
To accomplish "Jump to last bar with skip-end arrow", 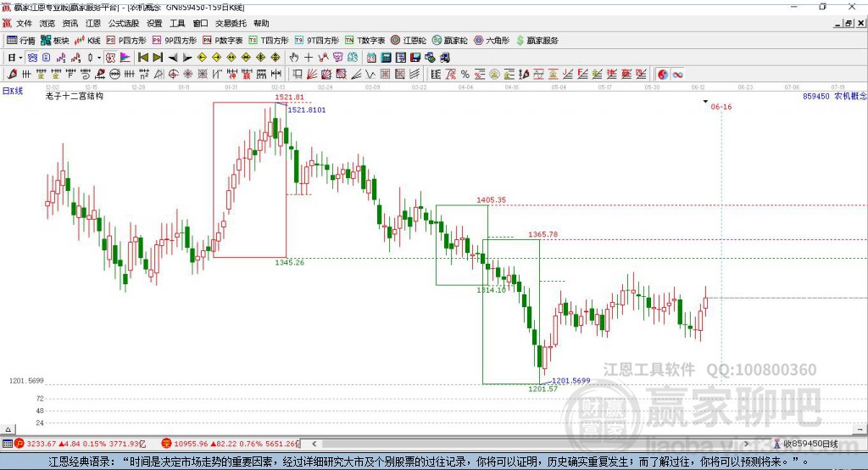I will click(x=158, y=58).
